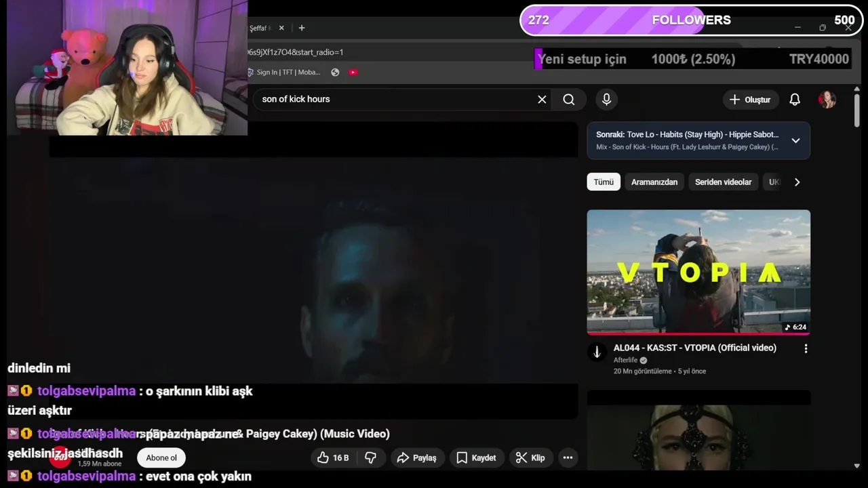Click the page scrollbar down arrow
The width and height of the screenshot is (868, 488).
(x=856, y=466)
